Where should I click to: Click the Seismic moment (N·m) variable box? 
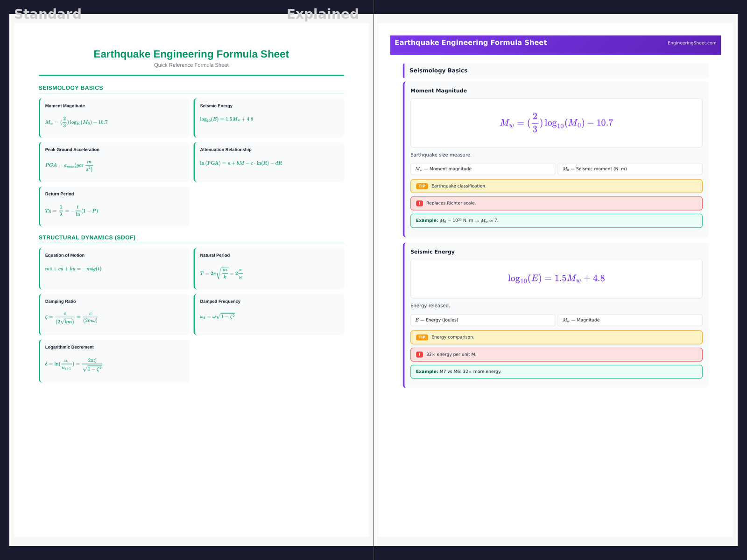coord(629,169)
